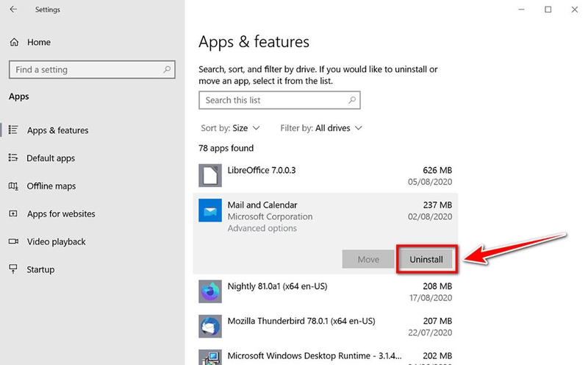Click the Microsoft Windows Desktop Runtime icon

click(x=210, y=358)
